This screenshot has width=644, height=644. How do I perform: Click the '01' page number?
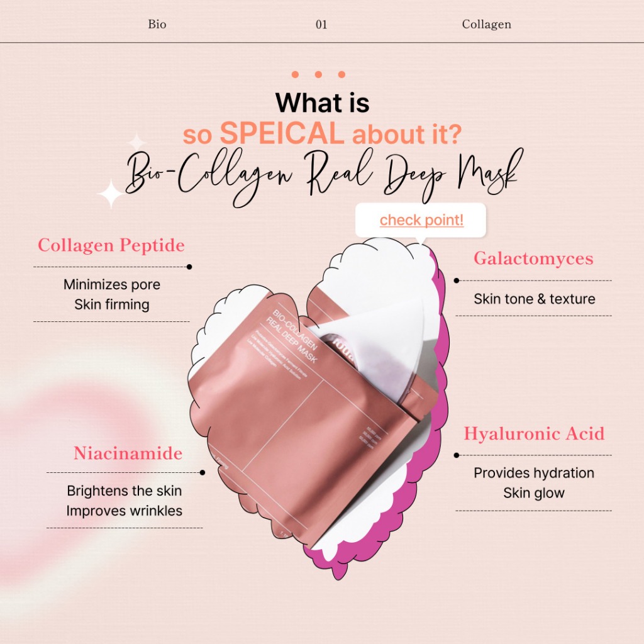coord(321,25)
